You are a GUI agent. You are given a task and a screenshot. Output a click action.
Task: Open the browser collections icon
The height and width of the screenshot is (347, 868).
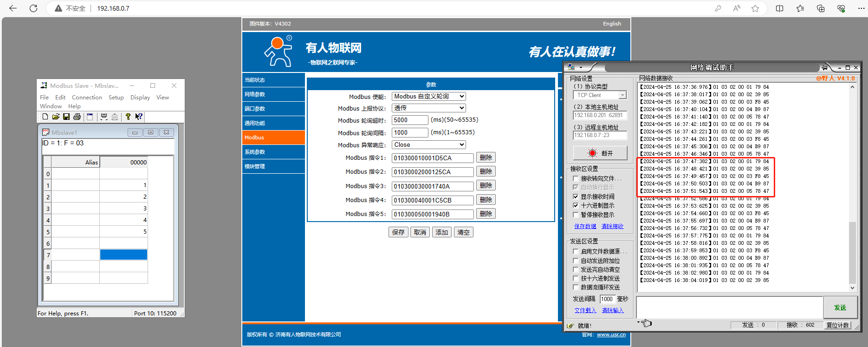[x=821, y=8]
